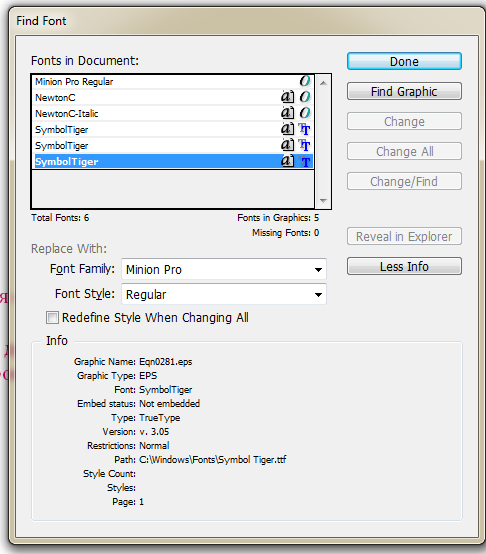Click the Change All button
Screen dimensions: 486x554
[x=404, y=152]
